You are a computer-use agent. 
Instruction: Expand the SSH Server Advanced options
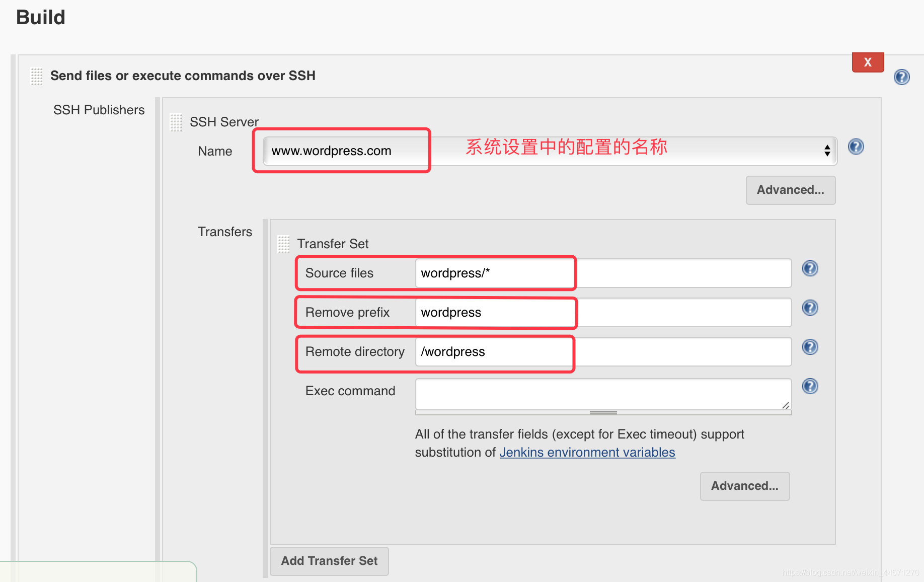coord(790,190)
